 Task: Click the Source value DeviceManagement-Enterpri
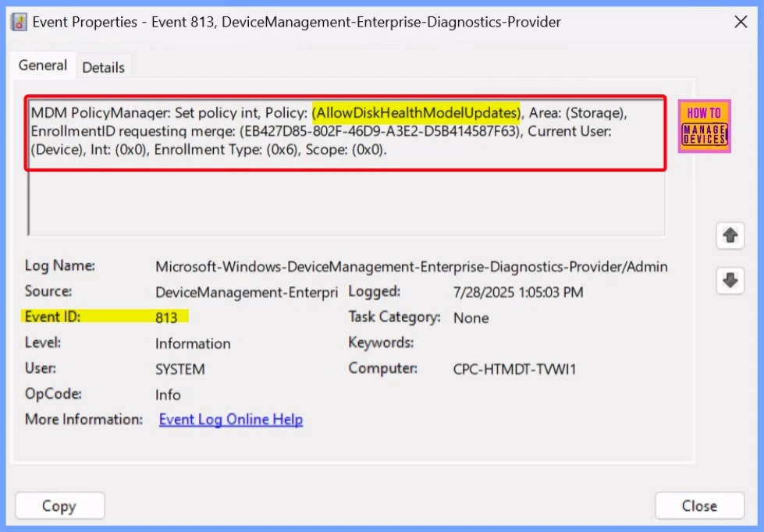247,293
